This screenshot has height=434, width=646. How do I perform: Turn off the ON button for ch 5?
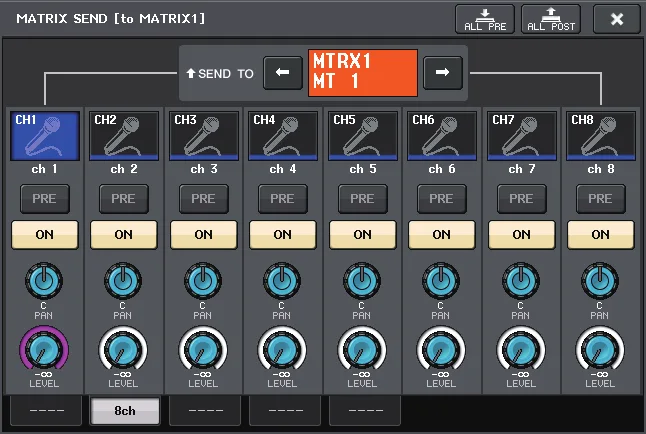363,235
